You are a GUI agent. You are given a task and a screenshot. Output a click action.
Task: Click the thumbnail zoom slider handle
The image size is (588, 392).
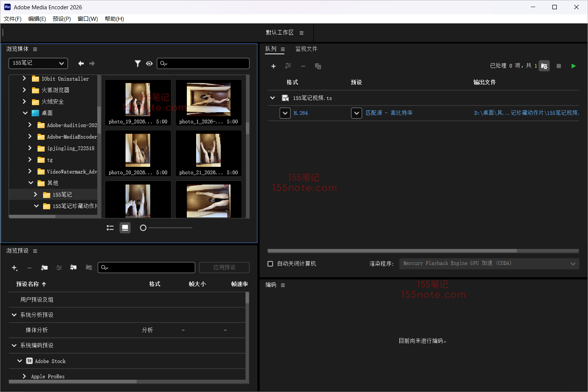click(x=143, y=228)
